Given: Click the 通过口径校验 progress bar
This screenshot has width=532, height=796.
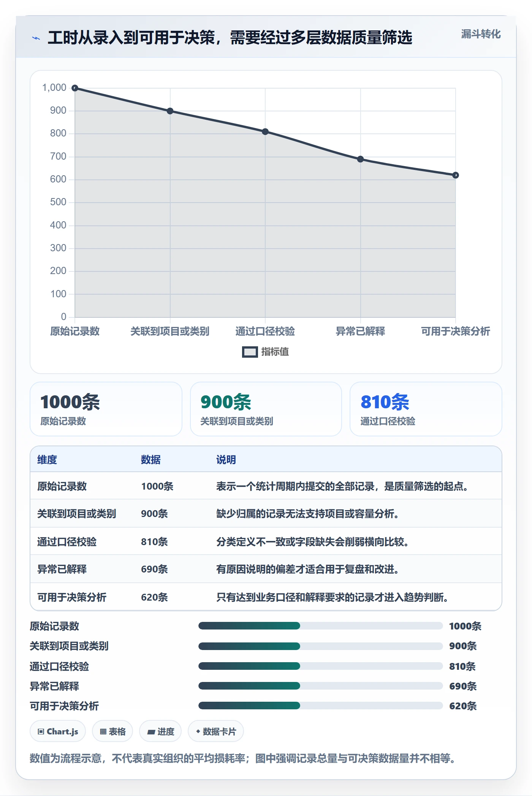Looking at the screenshot, I should pos(321,666).
